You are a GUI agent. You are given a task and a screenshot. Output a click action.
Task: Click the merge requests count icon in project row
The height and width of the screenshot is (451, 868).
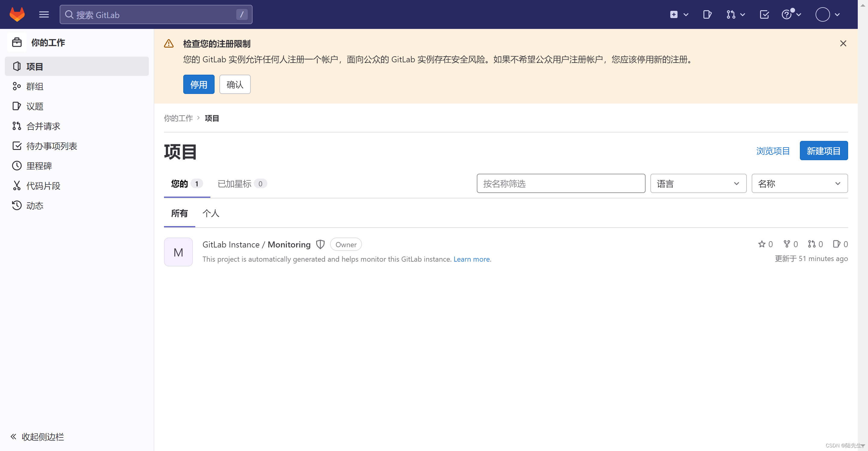(811, 244)
